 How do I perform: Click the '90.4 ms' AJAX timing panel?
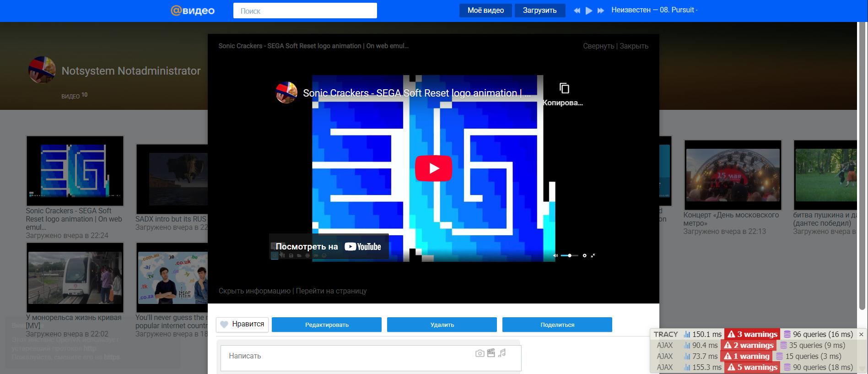point(701,345)
